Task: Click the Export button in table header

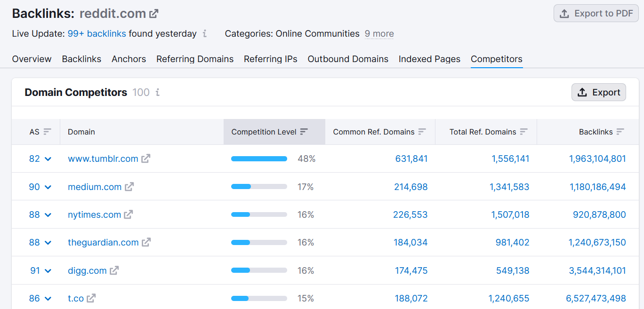Action: tap(599, 92)
